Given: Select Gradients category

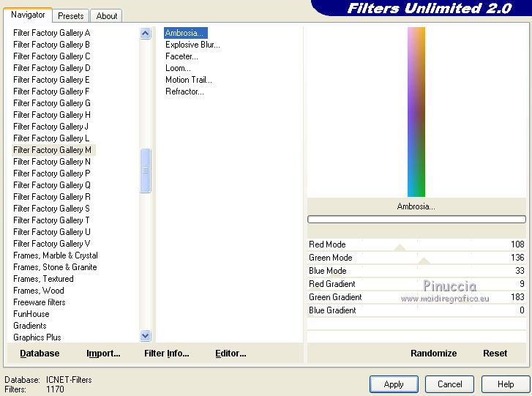Looking at the screenshot, I should (30, 326).
